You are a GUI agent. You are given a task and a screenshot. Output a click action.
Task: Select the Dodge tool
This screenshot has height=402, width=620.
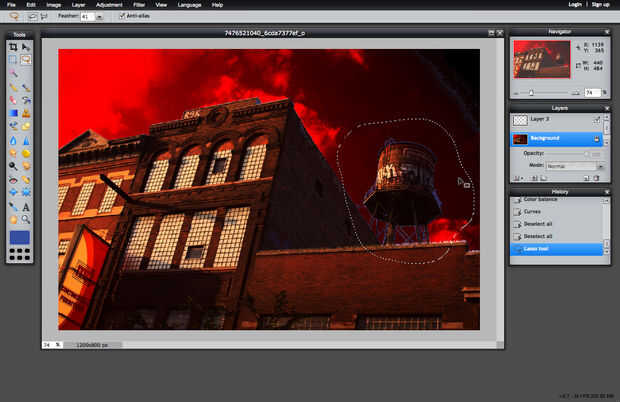[x=13, y=166]
